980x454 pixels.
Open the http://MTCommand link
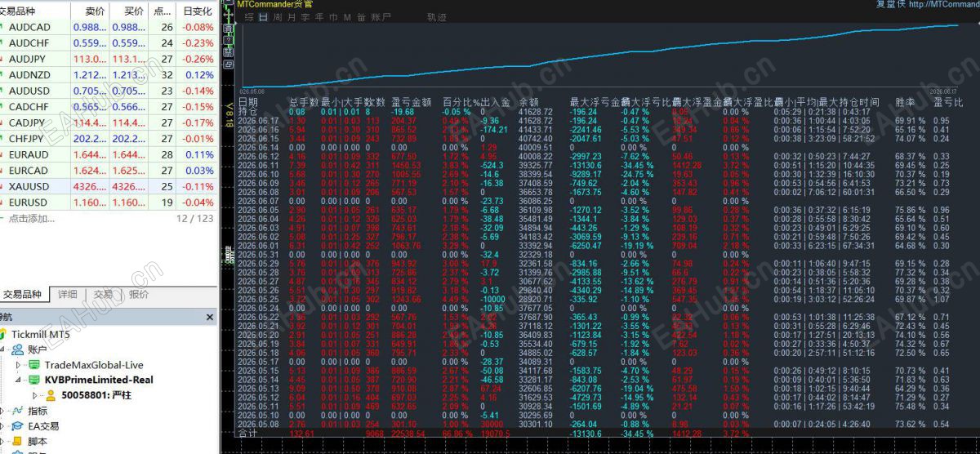943,5
